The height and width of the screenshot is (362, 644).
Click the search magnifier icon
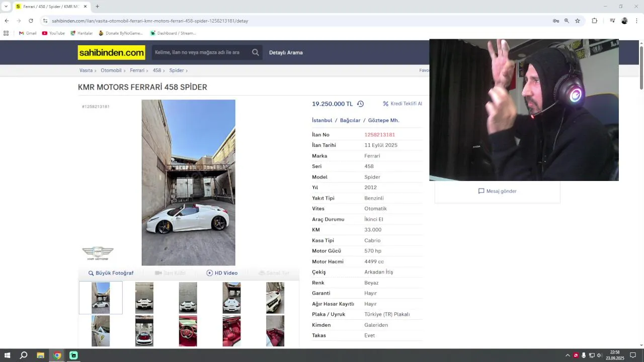coord(256,52)
